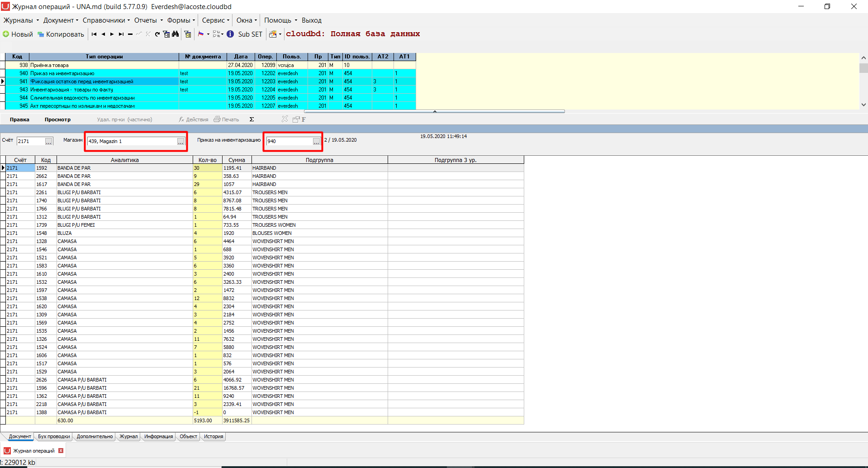Click the delete record minus icon

pos(130,34)
